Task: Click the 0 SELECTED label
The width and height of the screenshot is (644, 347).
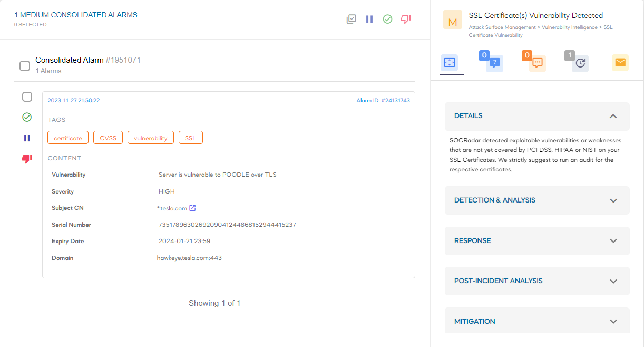Action: 31,25
